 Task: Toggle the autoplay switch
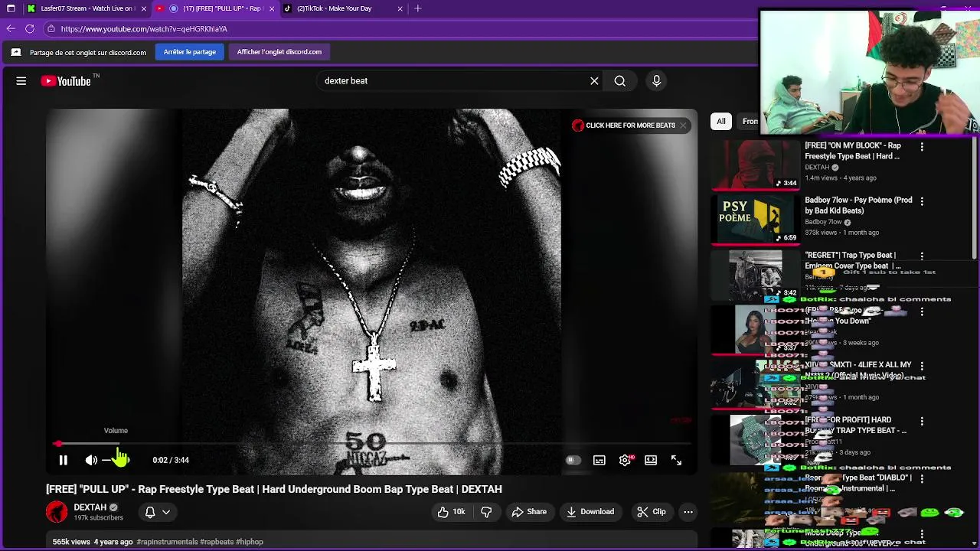click(573, 460)
